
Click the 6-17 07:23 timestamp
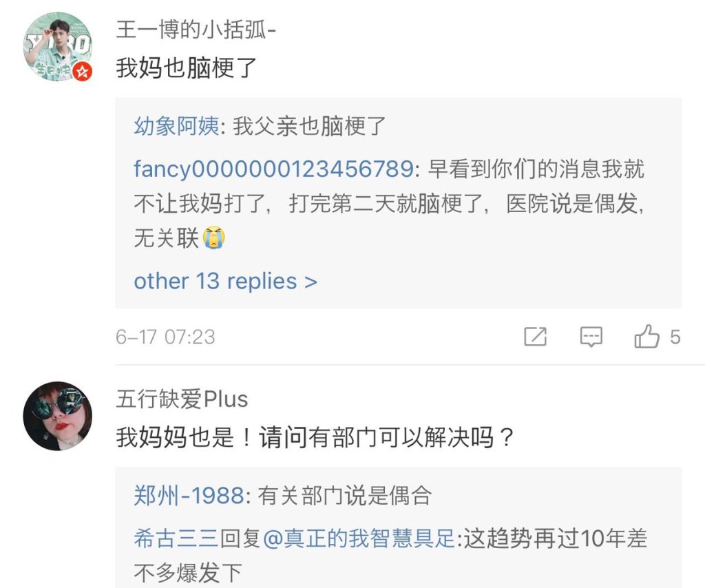(165, 337)
